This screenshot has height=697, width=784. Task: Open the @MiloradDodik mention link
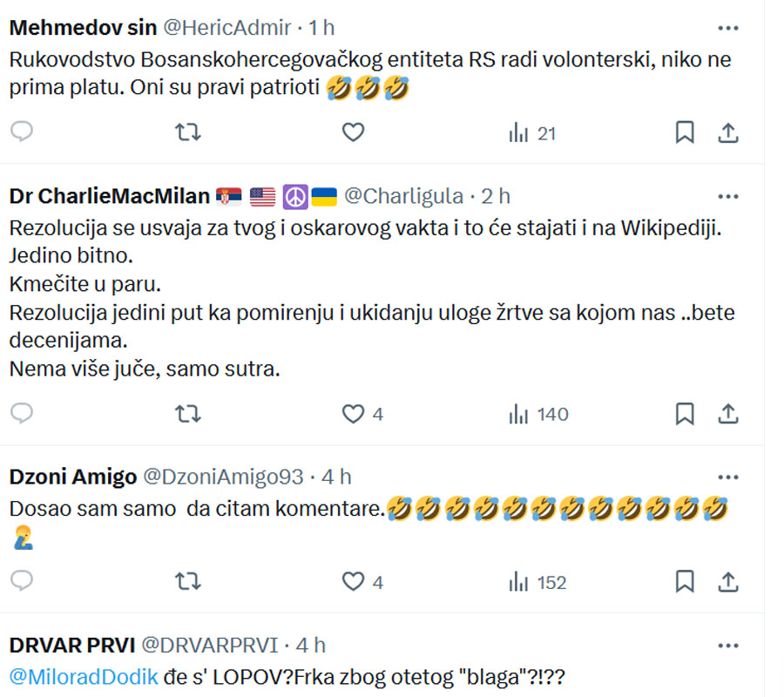click(x=84, y=677)
